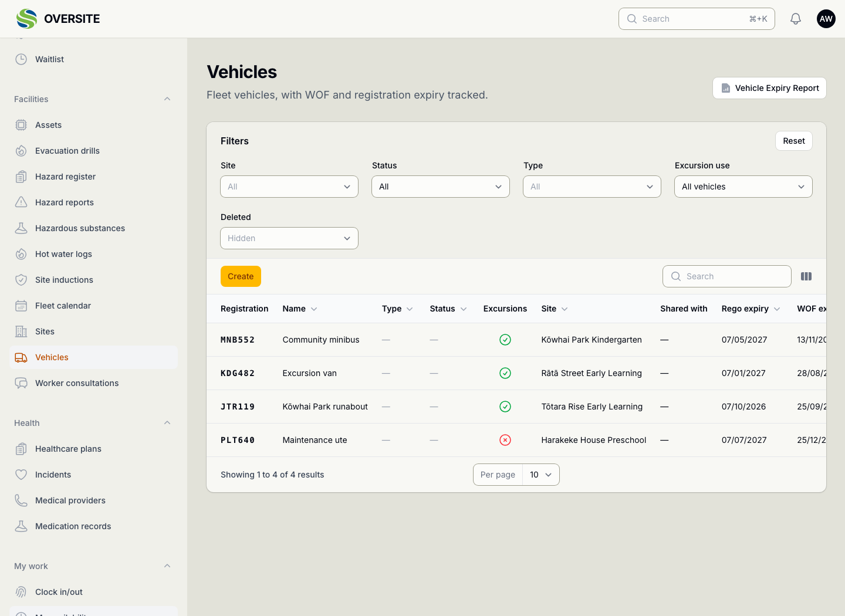Click the 07/07/2027 rego expiry date

[744, 440]
